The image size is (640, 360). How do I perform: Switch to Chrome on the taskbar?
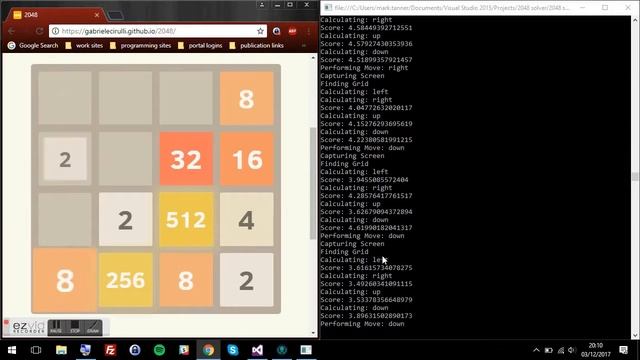(208, 350)
